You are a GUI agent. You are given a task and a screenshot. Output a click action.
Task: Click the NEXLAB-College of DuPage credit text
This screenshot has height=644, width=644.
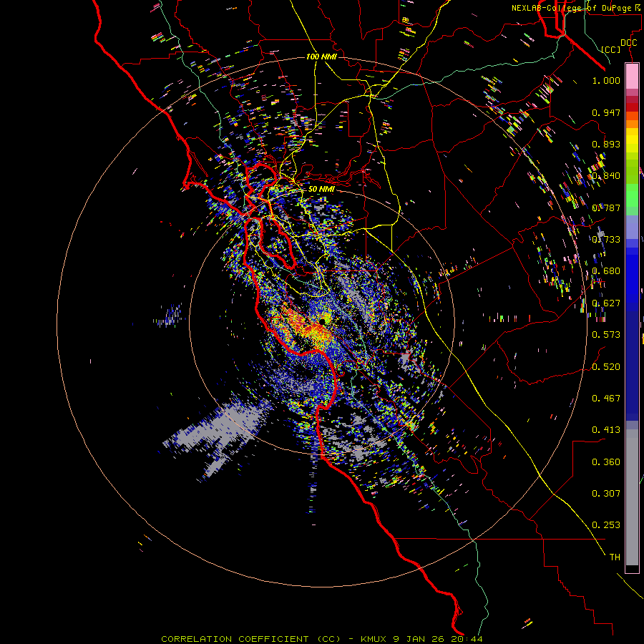[577, 8]
